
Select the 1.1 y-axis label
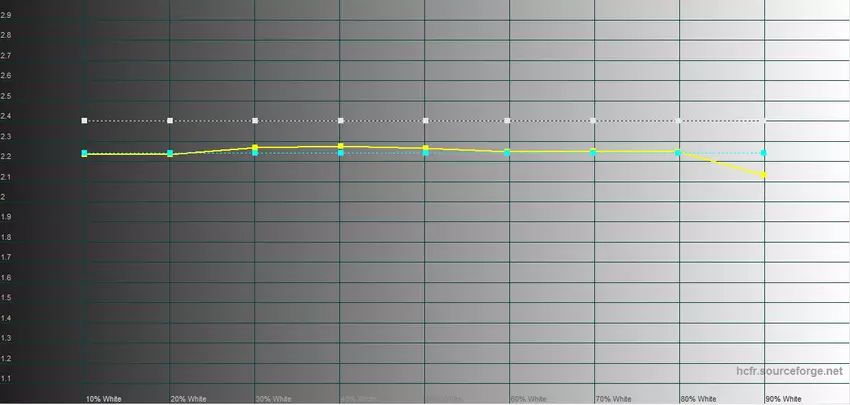[7, 379]
